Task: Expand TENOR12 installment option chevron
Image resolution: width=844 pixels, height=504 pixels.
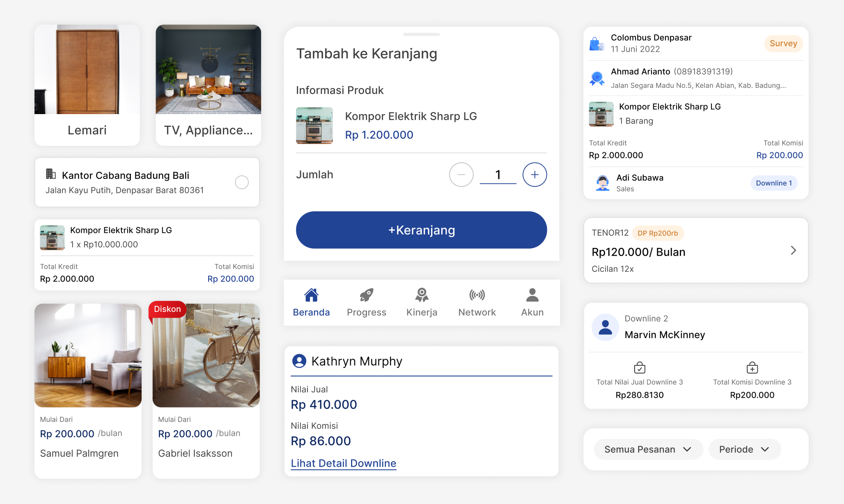Action: (x=793, y=250)
